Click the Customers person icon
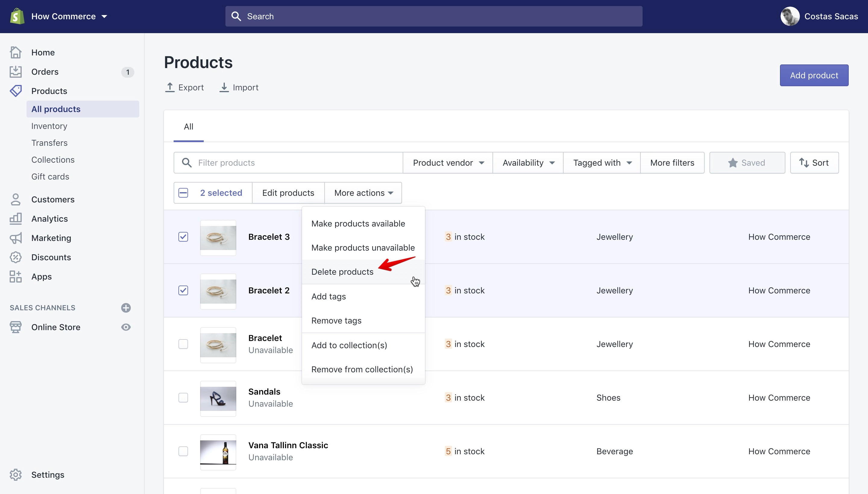868x494 pixels. click(x=16, y=199)
